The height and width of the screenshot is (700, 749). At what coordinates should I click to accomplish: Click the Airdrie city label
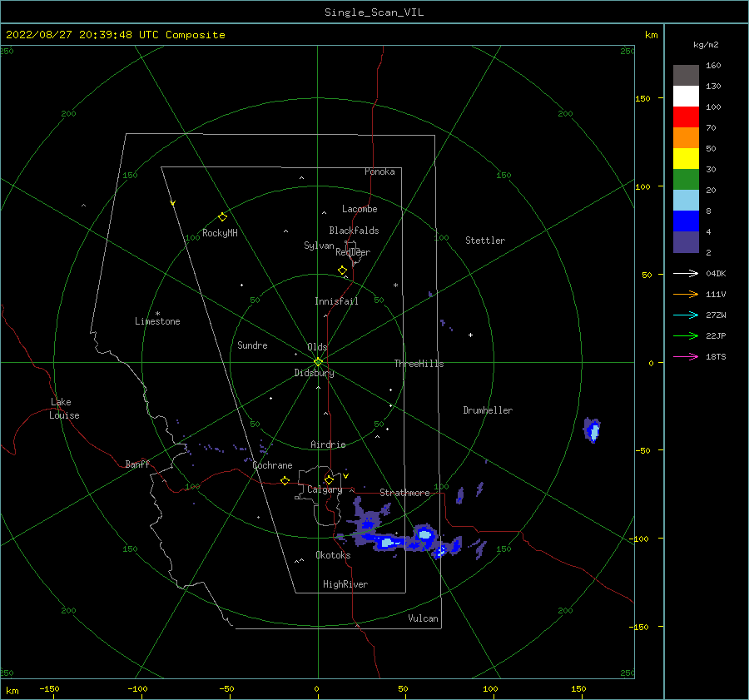328,444
